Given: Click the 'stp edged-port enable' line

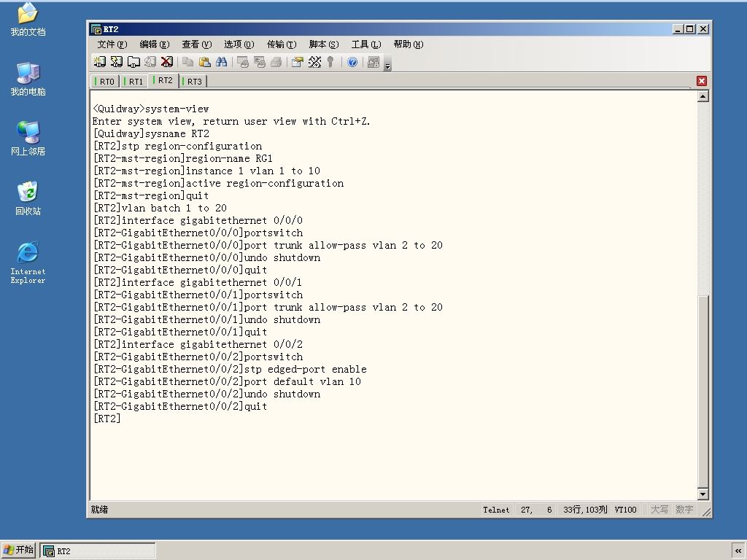Looking at the screenshot, I should pos(230,369).
